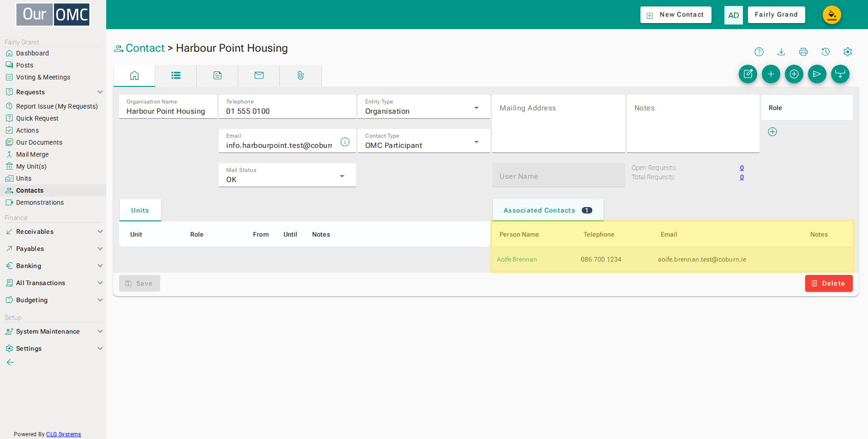Switch to the document notes tab
The width and height of the screenshot is (868, 439).
coord(217,75)
